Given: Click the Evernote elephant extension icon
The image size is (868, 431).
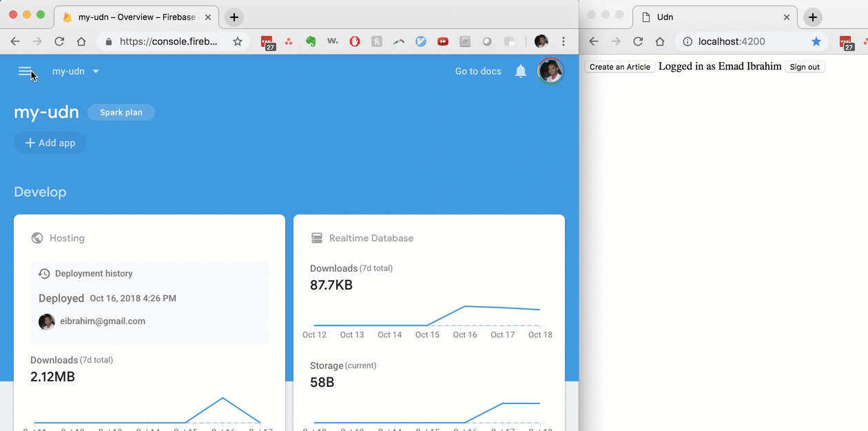Looking at the screenshot, I should pos(311,41).
